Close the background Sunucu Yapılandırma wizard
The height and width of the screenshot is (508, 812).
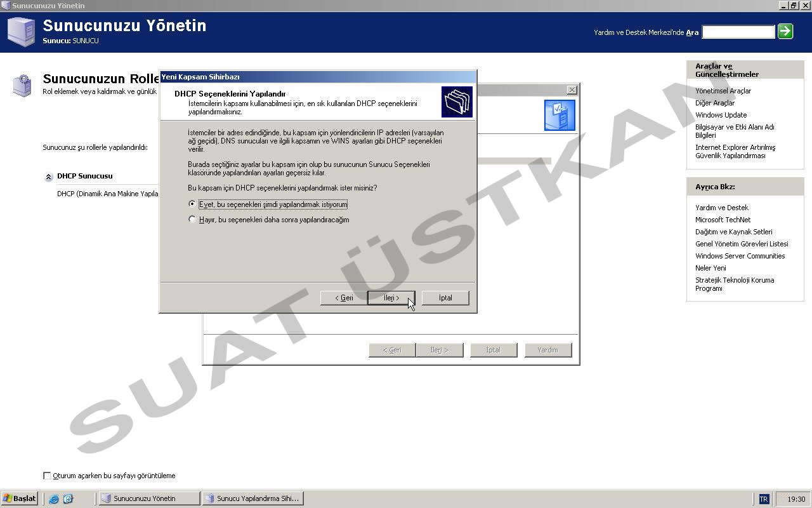point(572,90)
